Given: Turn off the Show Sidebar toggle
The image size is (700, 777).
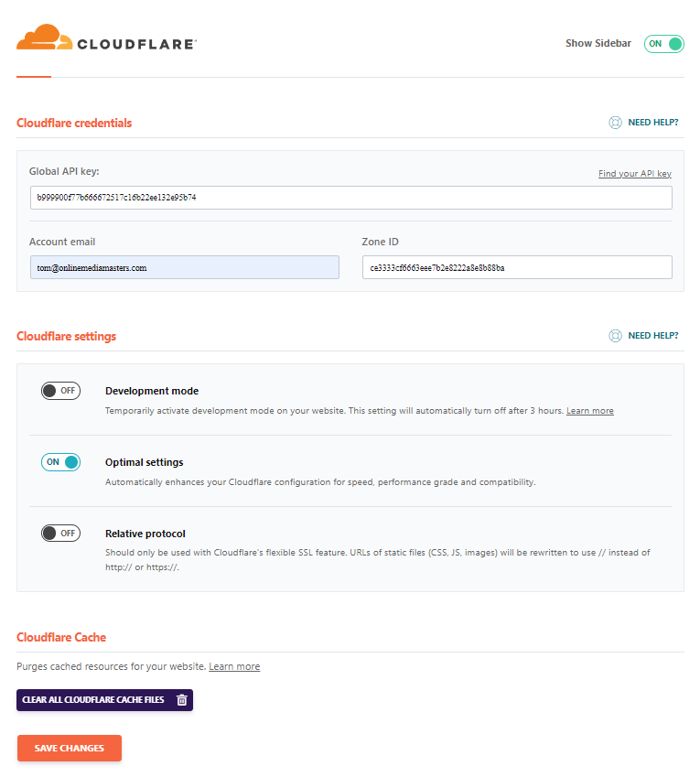Looking at the screenshot, I should (663, 43).
